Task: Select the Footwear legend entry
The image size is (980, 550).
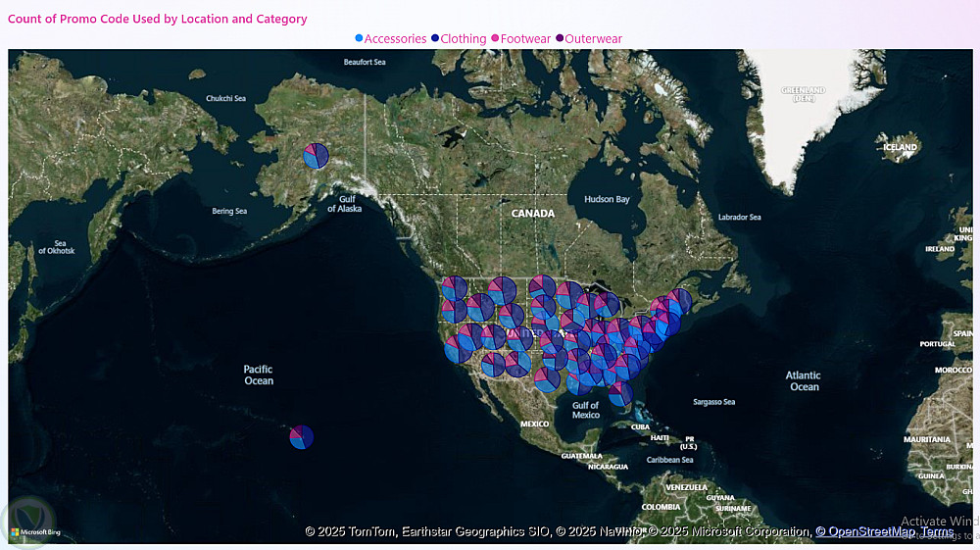Action: (x=521, y=39)
